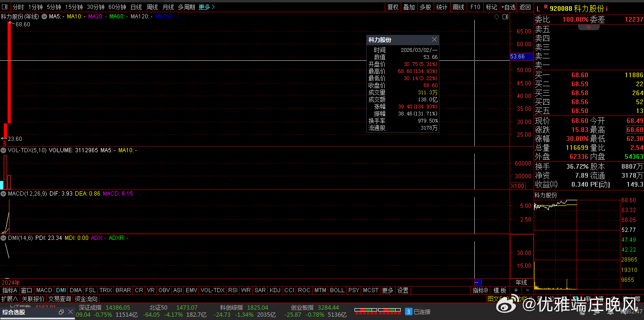Switch to 周线 period
644x320 pixels.
click(x=152, y=7)
